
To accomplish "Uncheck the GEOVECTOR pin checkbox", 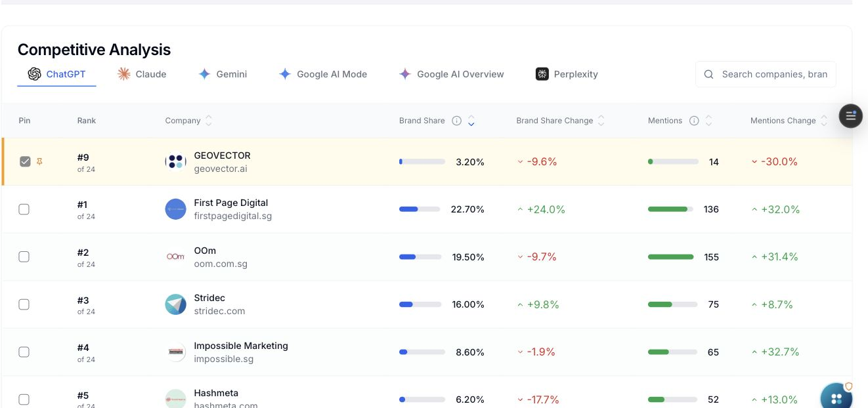I will coord(25,161).
